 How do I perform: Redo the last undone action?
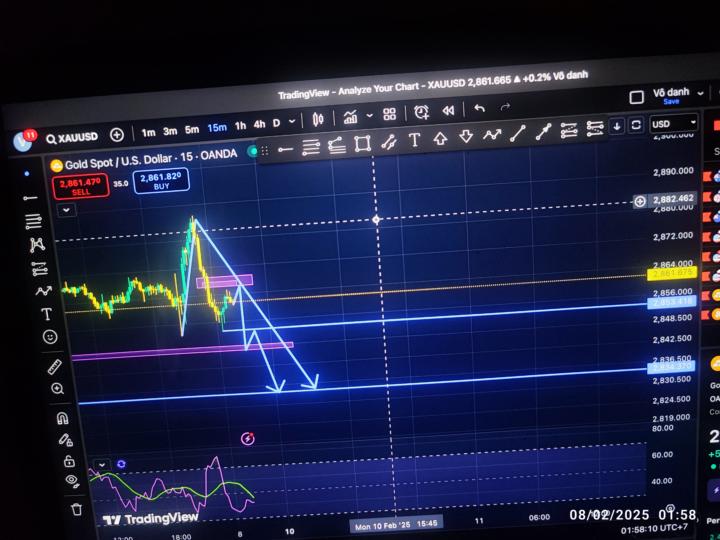505,107
